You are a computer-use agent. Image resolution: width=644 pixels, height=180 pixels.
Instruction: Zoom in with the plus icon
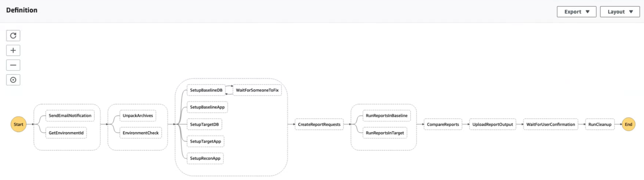pyautogui.click(x=13, y=51)
